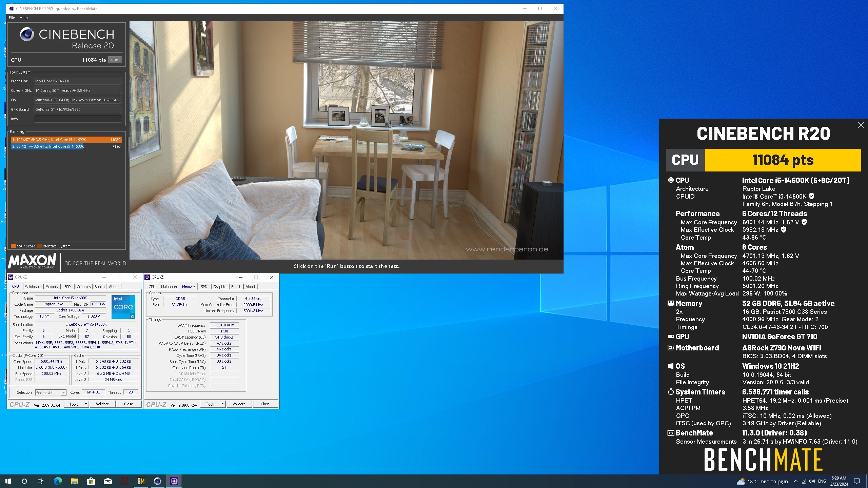Click the Processor field Intel Core i5-14600K in Cinebench

78,81
